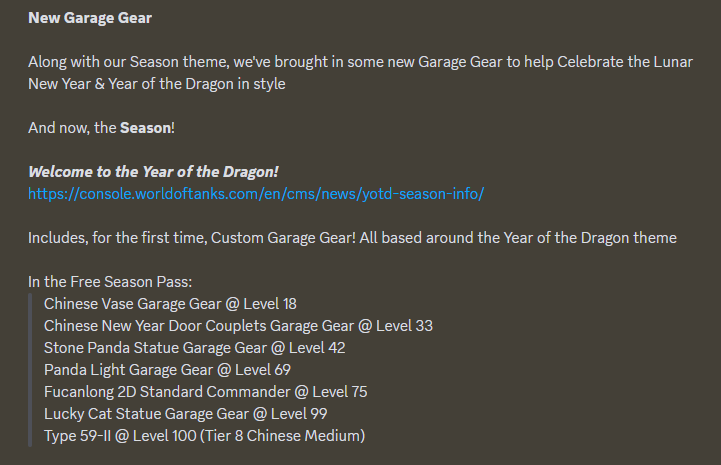The image size is (721, 465).
Task: Click the blockquote vertical bar beside the list
Action: (30, 370)
